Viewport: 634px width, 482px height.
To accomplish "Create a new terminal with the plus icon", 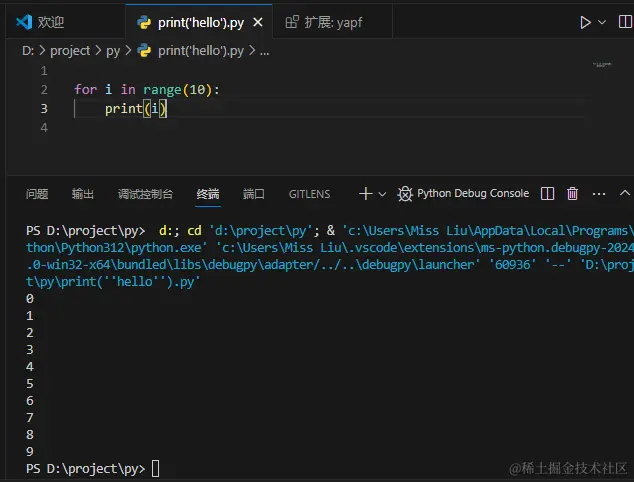I will coord(365,194).
